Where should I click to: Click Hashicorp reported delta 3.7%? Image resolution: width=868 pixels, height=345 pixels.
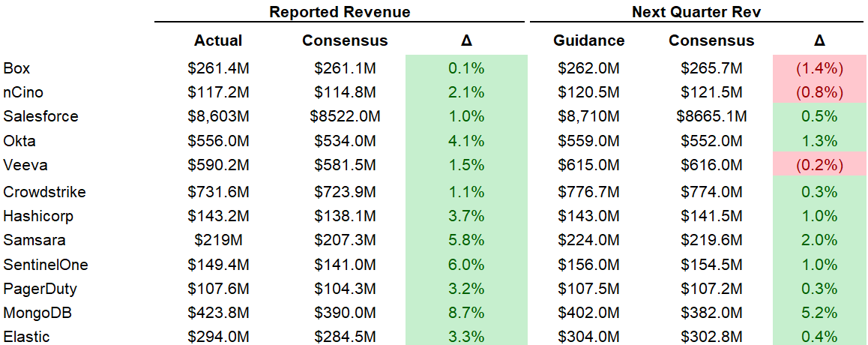point(466,216)
